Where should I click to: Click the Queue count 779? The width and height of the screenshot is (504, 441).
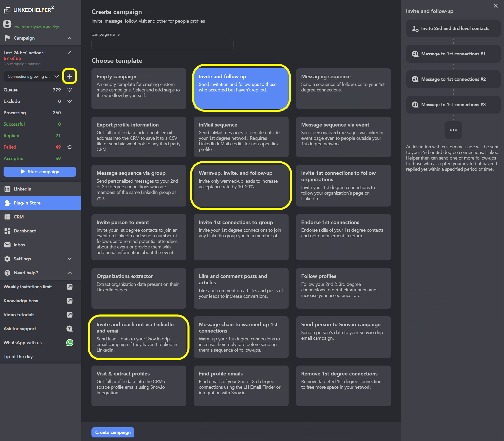(x=57, y=90)
